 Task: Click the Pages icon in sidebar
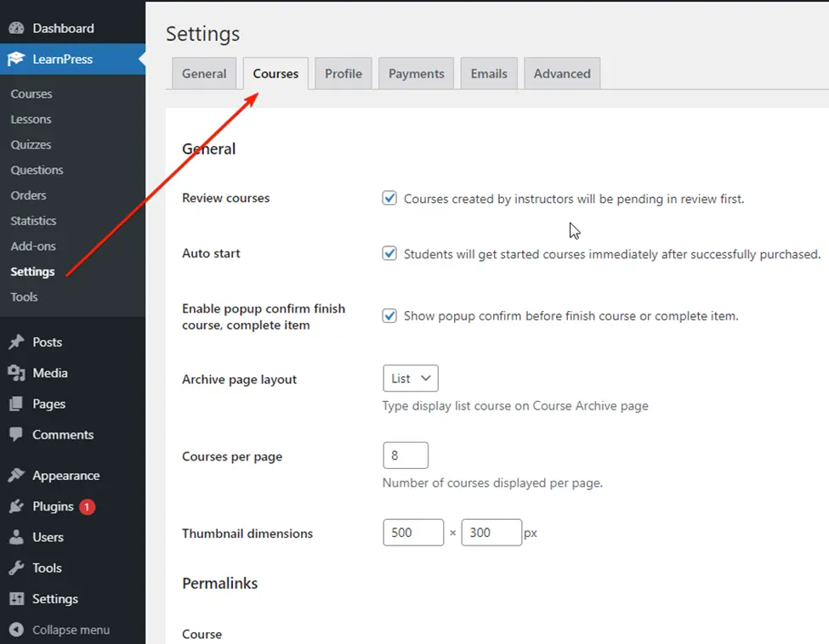tap(16, 404)
